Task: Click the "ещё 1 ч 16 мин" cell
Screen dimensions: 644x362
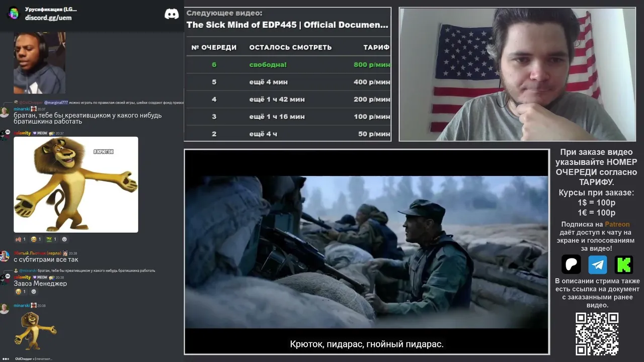Action: tap(277, 117)
